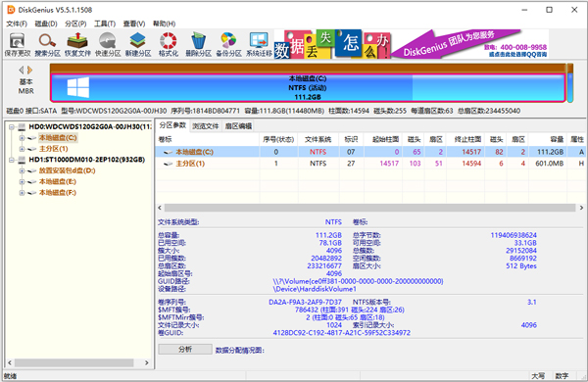Select HD0:WDCWDS120G2G0A disk in tree

[x=90, y=127]
